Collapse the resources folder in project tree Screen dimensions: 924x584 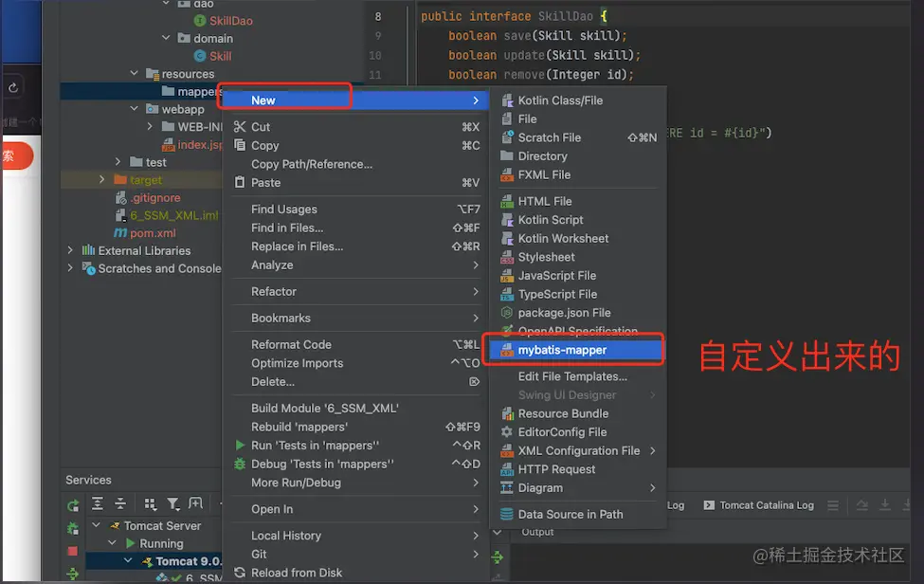point(135,74)
